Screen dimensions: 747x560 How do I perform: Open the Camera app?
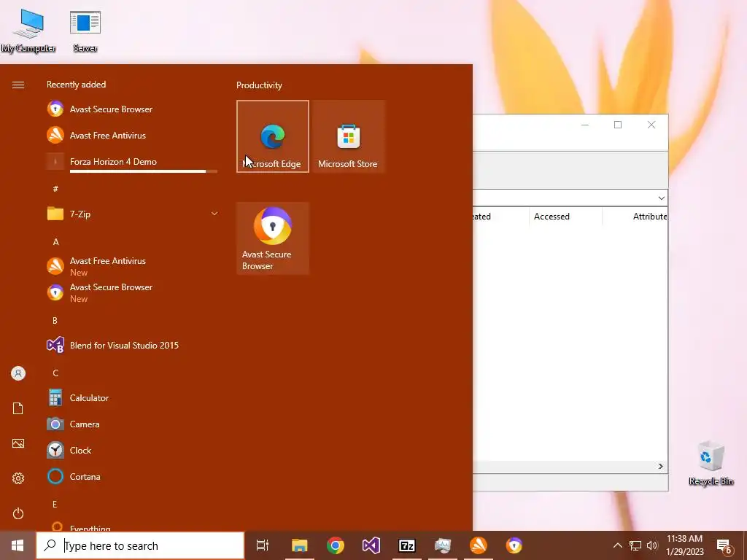[133, 424]
